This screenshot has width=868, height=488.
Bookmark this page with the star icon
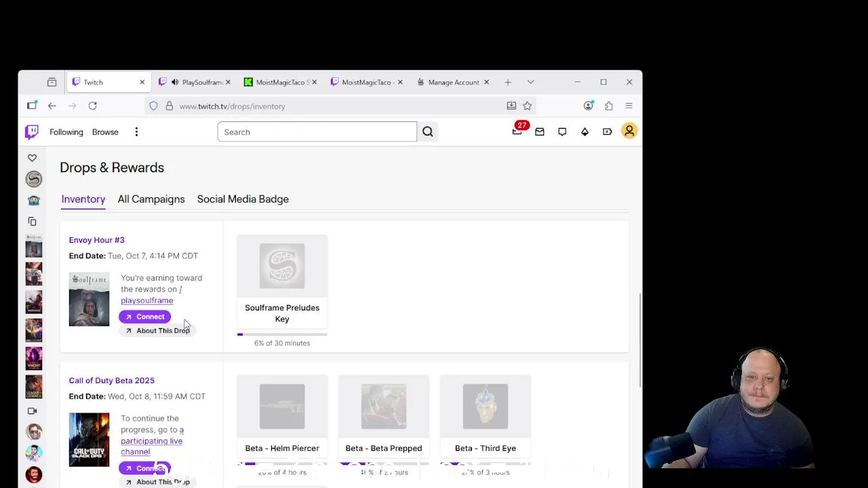click(x=527, y=106)
